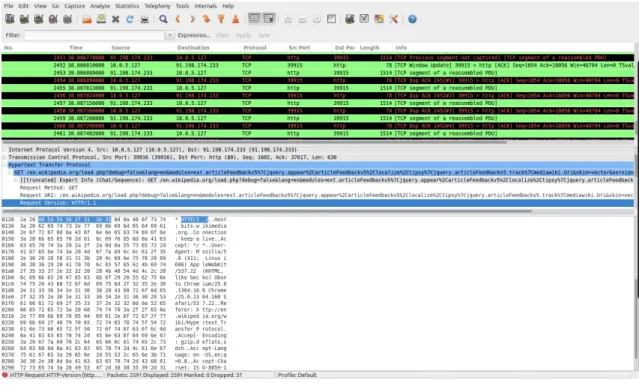Viewport: 639px width, 386px height.
Task: Click the filter Save button
Action: (x=264, y=35)
